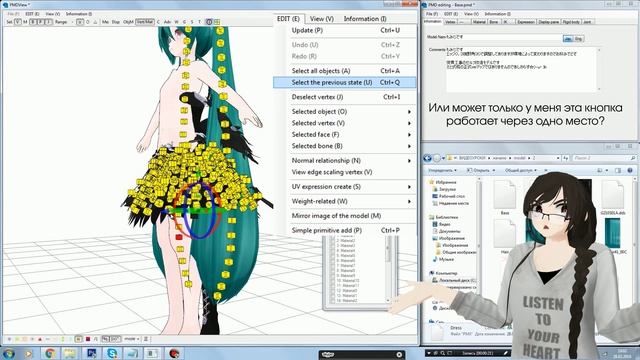This screenshot has height=360, width=640.
Task: Click the Msk toolbar button
Action: tap(106, 22)
